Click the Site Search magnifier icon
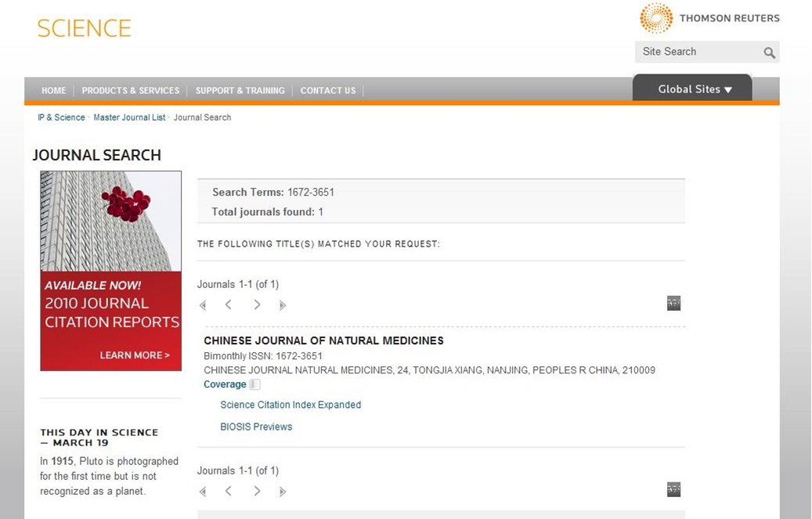The image size is (812, 519). click(x=769, y=52)
